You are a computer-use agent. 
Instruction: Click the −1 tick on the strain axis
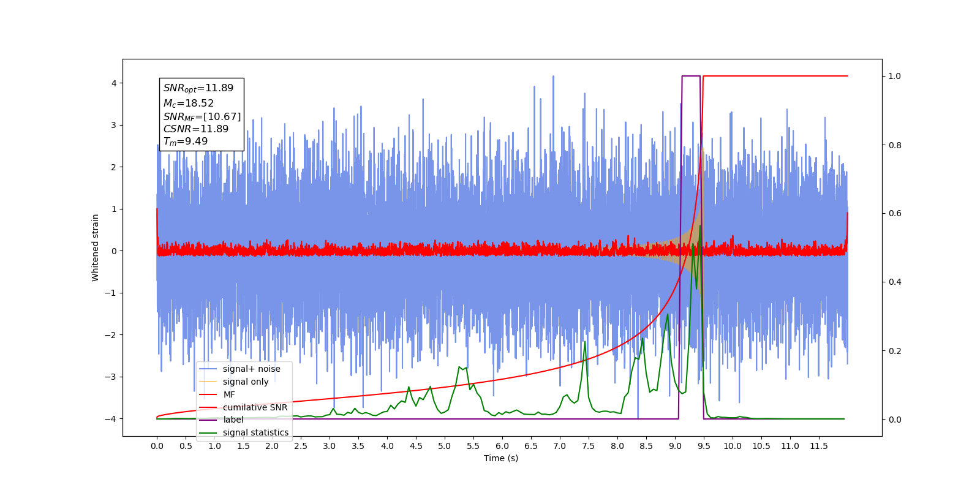110,293
